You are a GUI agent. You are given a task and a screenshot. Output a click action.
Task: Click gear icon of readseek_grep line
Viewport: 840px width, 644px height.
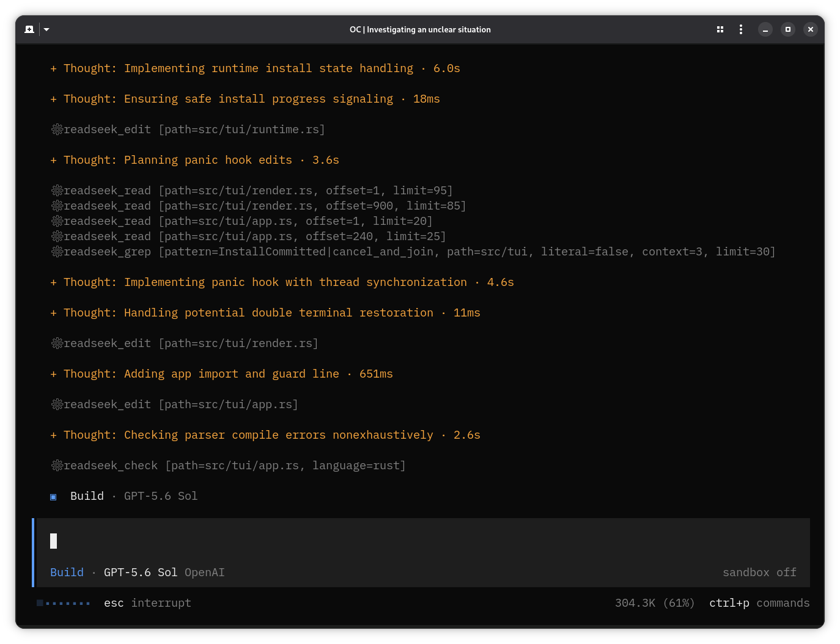click(57, 252)
